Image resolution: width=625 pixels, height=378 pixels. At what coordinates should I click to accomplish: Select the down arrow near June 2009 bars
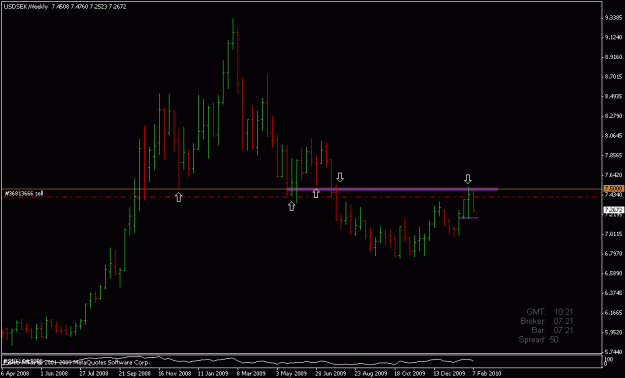(340, 177)
